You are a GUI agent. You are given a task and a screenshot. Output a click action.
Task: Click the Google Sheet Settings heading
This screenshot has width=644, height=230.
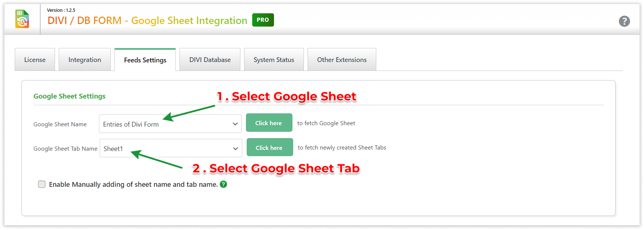click(69, 96)
